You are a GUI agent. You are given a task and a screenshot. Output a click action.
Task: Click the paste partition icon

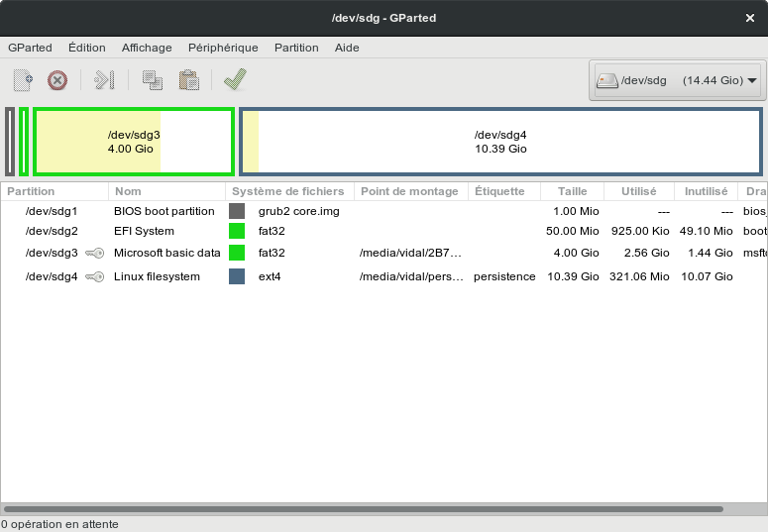[x=188, y=80]
